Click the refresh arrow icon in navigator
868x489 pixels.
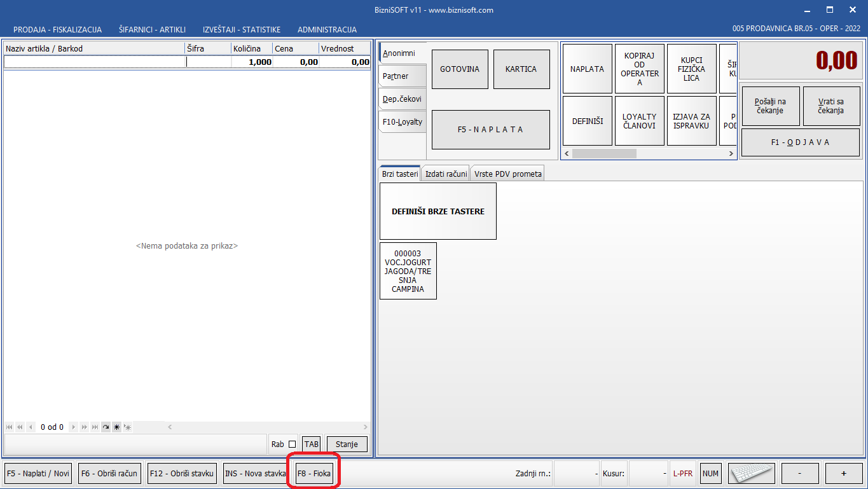(x=106, y=427)
